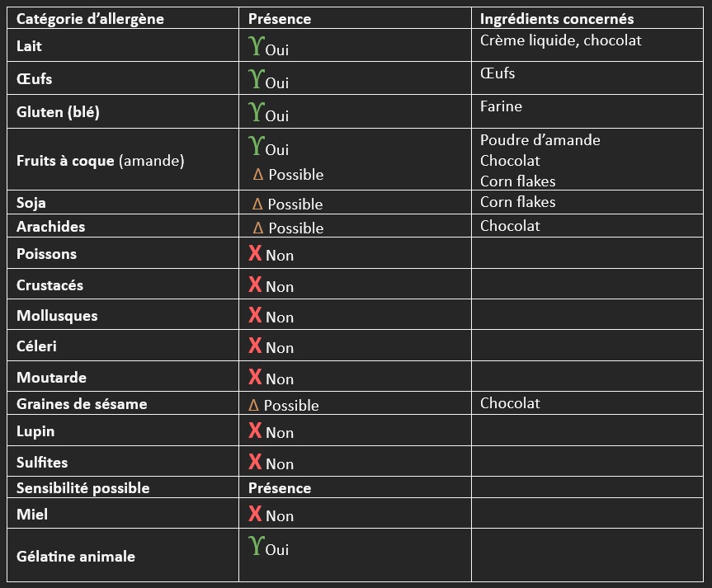Viewport: 712px width, 588px height.
Task: Click the red X icon in Moutarde row
Action: [255, 376]
